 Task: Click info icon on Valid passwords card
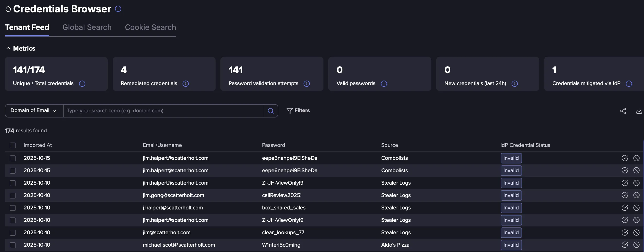click(x=384, y=84)
